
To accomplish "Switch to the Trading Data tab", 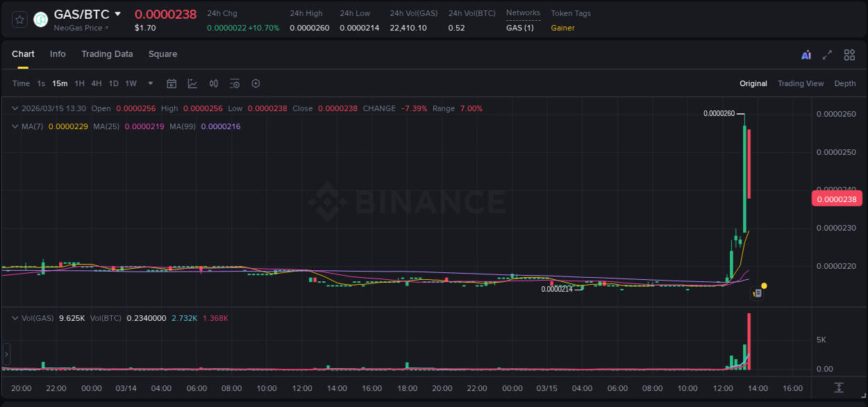I will coord(107,54).
